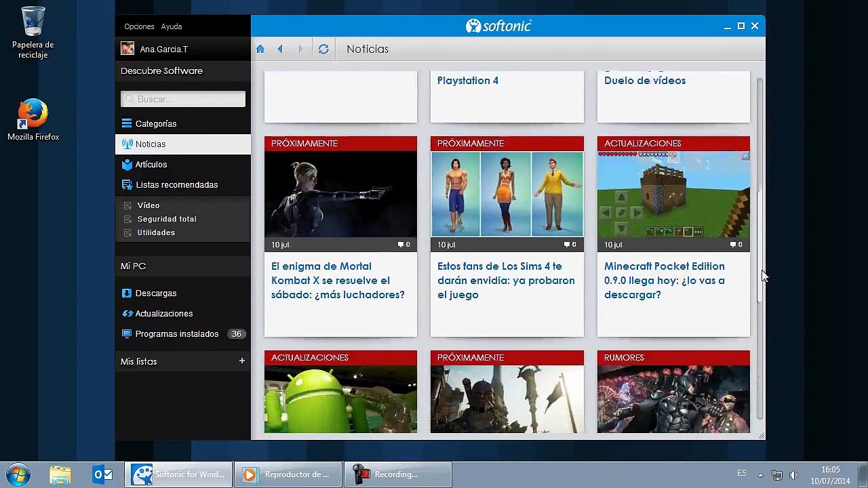Open the Duelo de vídeos article link

[x=645, y=80]
